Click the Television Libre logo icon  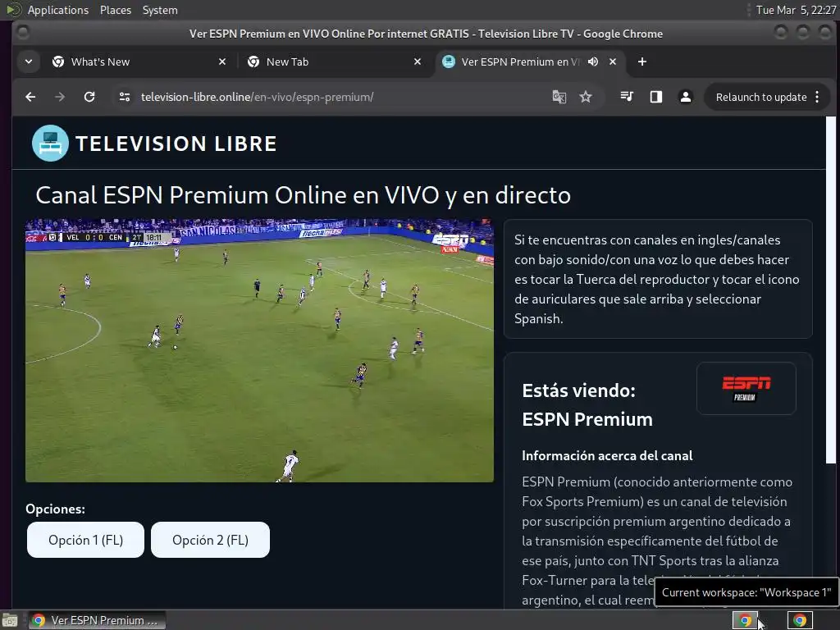coord(50,143)
